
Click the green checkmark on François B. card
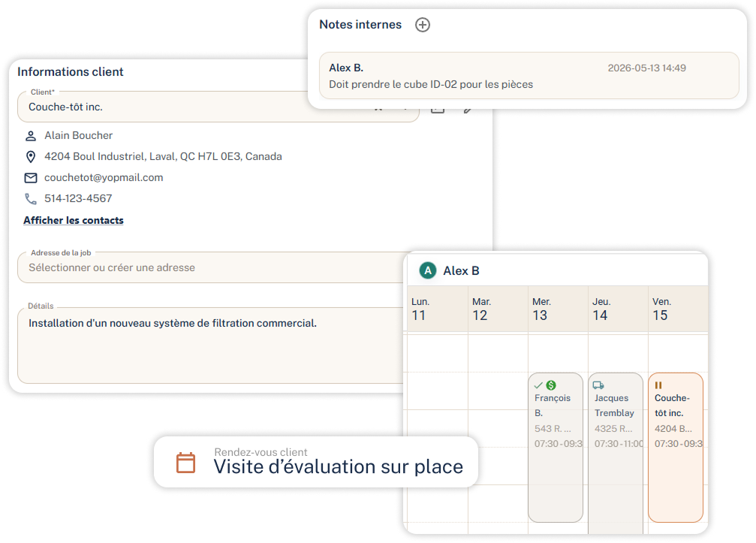tap(538, 385)
